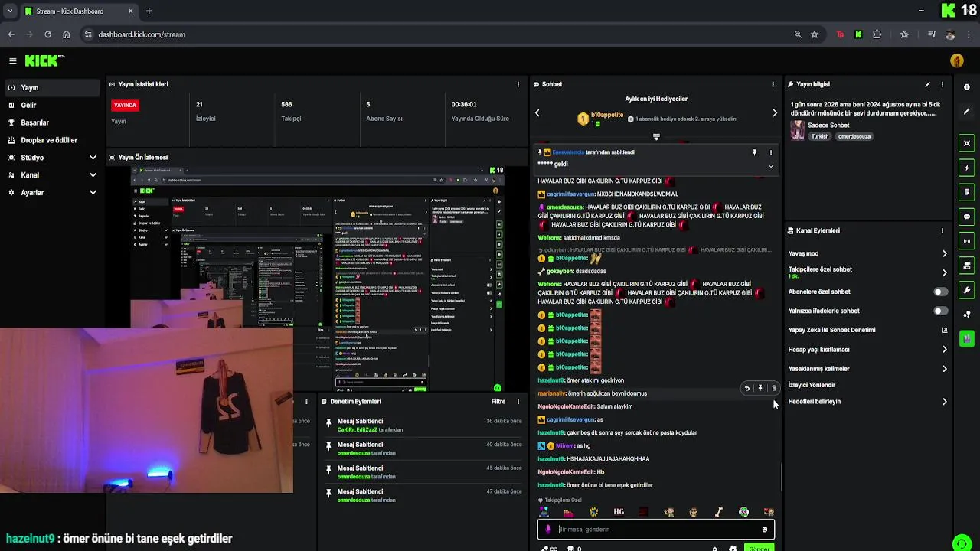
Task: Click the pin icon on the hovered chat message
Action: coord(760,388)
